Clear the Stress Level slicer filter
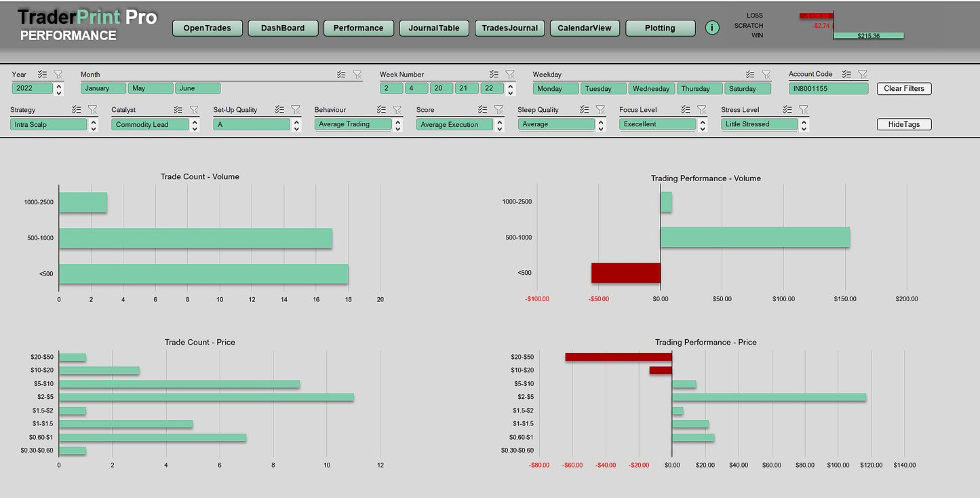Image resolution: width=980 pixels, height=498 pixels. tap(803, 109)
